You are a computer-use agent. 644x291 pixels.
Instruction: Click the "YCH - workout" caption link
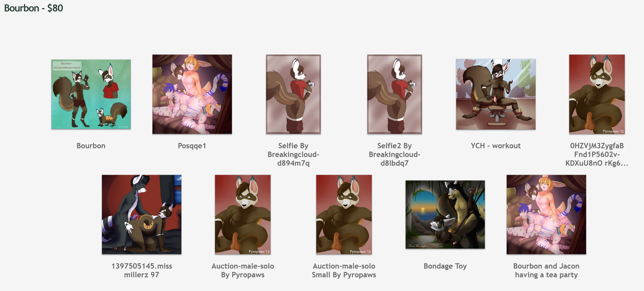(496, 146)
